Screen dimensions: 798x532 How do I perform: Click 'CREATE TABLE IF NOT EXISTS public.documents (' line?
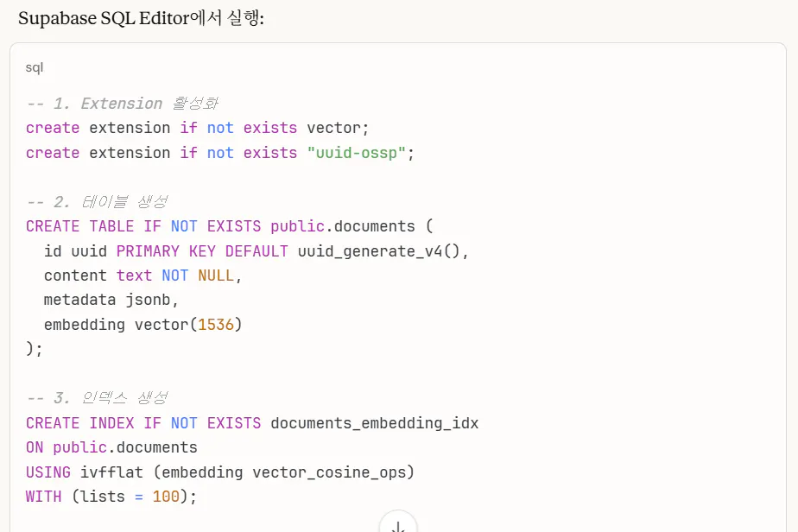tap(230, 226)
